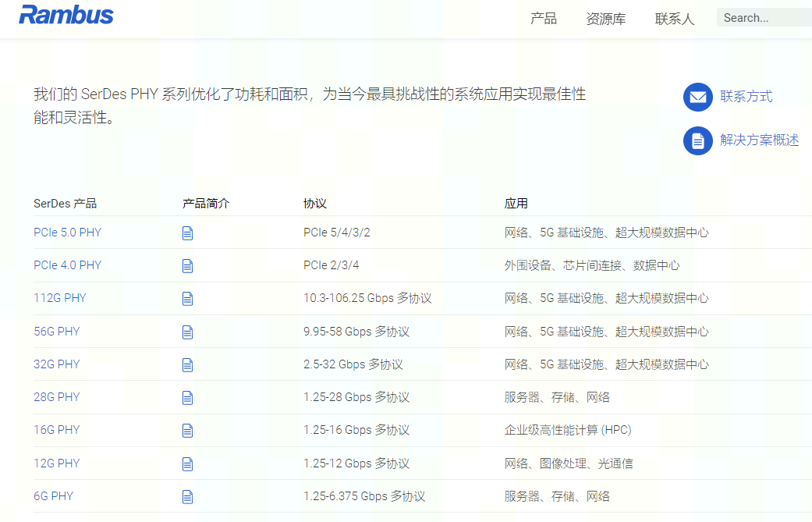Open the 16G PHY product link

click(57, 430)
